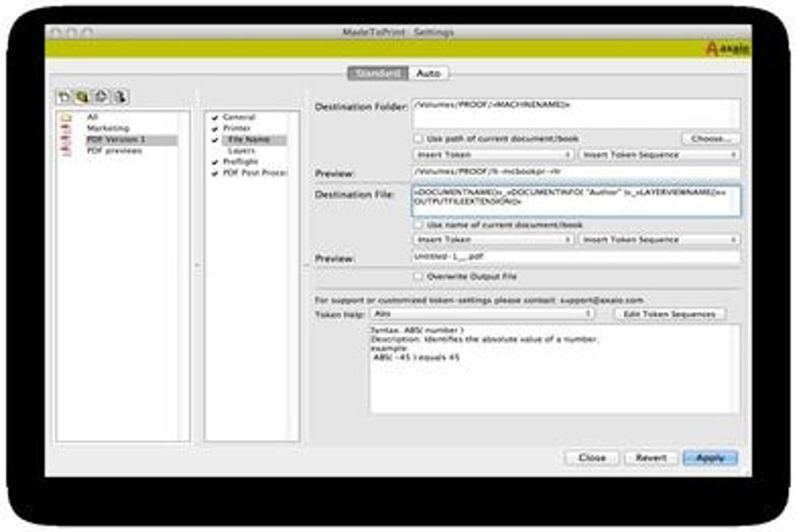Image resolution: width=796 pixels, height=532 pixels.
Task: Open Insert Token dropdown under Destination Folder
Action: click(494, 154)
